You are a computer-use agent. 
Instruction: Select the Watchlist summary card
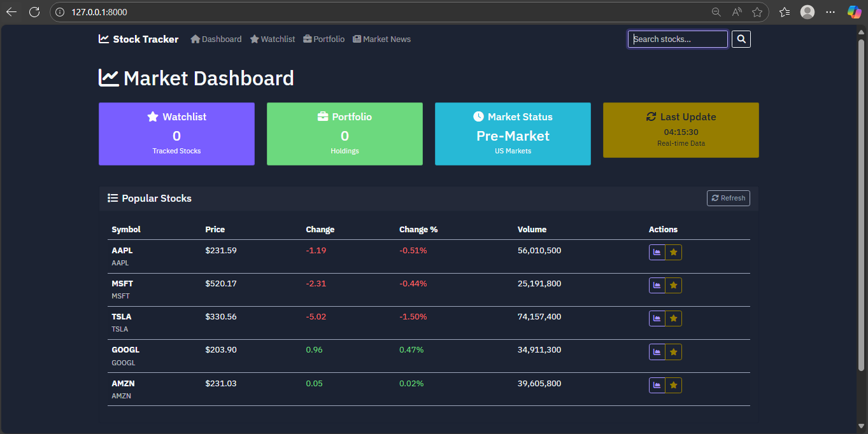tap(176, 134)
